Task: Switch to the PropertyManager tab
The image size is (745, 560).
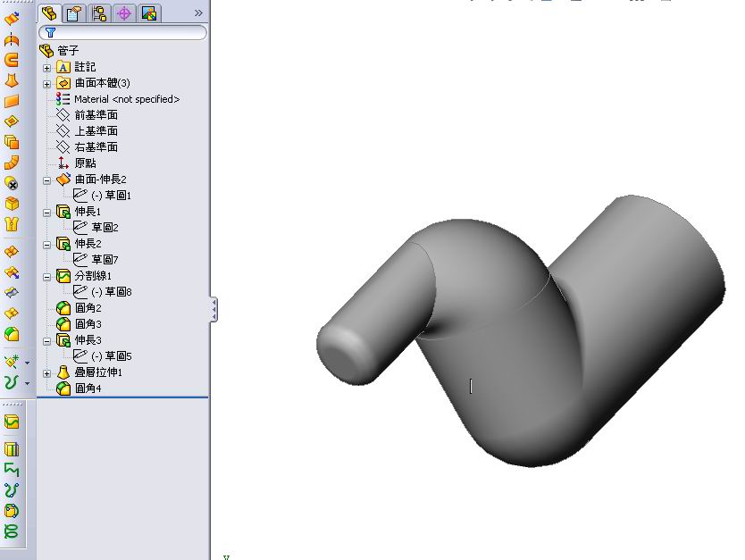Action: (x=74, y=13)
